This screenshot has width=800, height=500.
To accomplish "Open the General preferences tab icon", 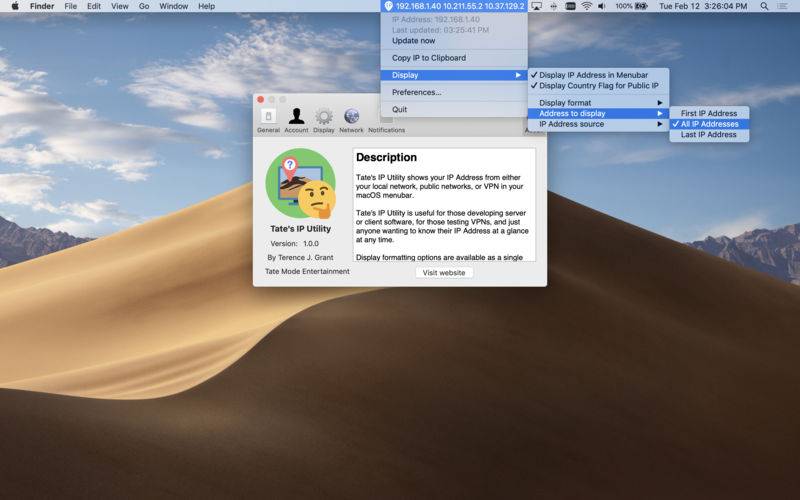I will 268,117.
